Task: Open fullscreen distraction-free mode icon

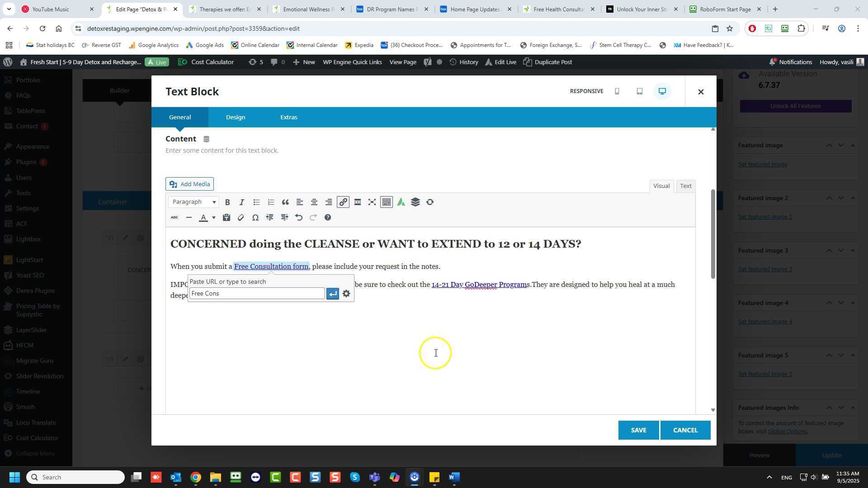Action: (x=372, y=202)
